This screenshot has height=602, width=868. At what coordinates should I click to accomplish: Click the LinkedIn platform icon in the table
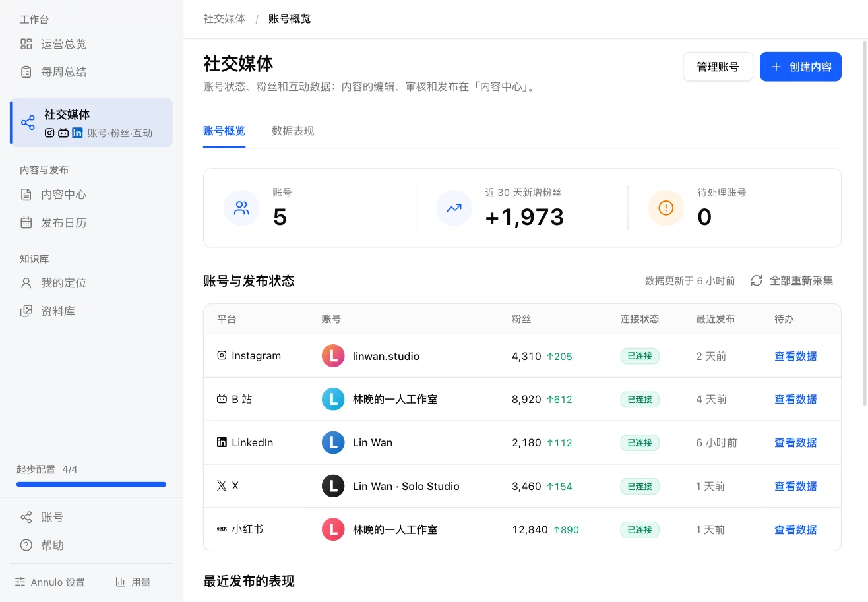tap(222, 442)
